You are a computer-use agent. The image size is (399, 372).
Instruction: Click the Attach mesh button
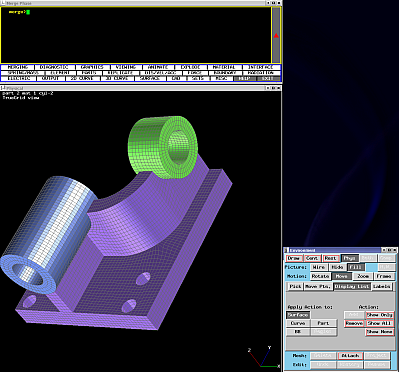[350, 356]
